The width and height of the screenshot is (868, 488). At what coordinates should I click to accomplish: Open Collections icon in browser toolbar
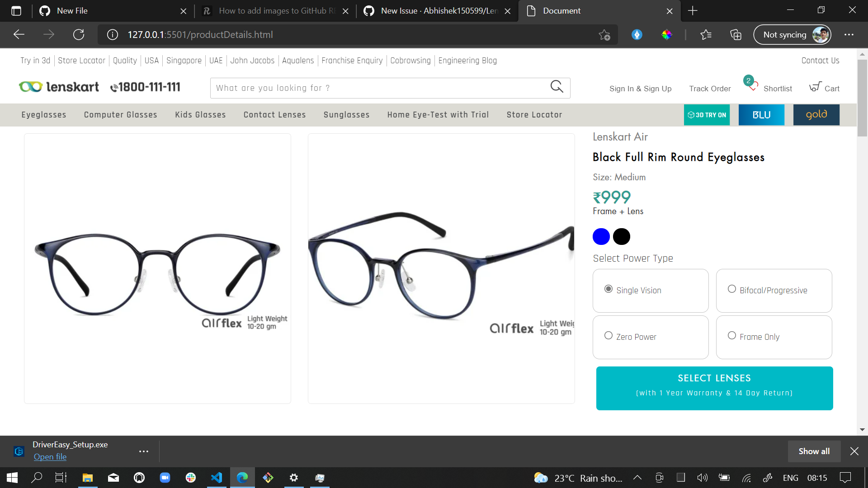pos(736,35)
